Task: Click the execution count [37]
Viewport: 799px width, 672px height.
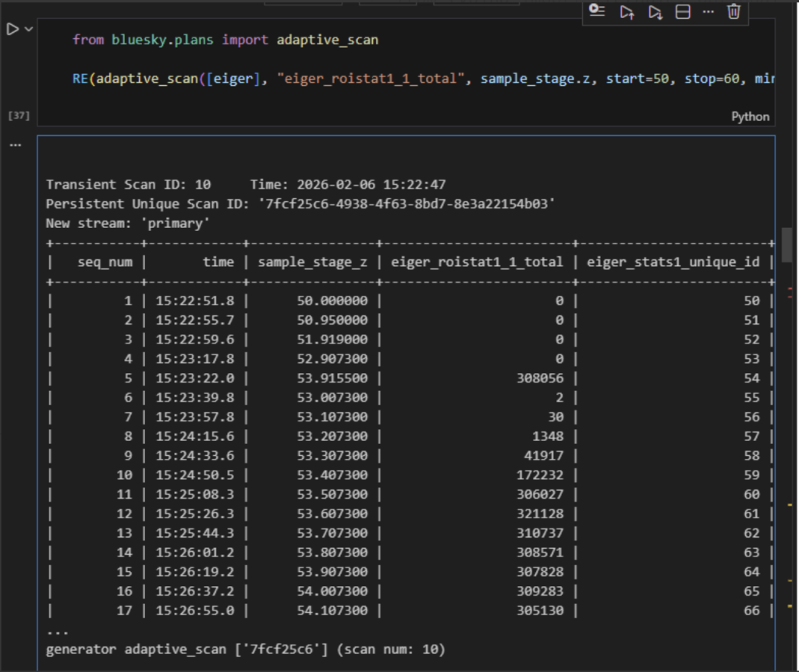Action: pyautogui.click(x=18, y=116)
